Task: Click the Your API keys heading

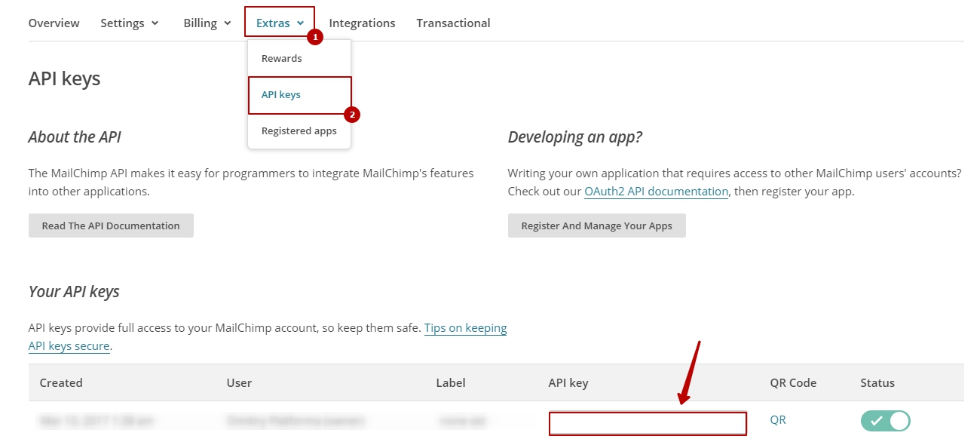Action: (x=74, y=292)
